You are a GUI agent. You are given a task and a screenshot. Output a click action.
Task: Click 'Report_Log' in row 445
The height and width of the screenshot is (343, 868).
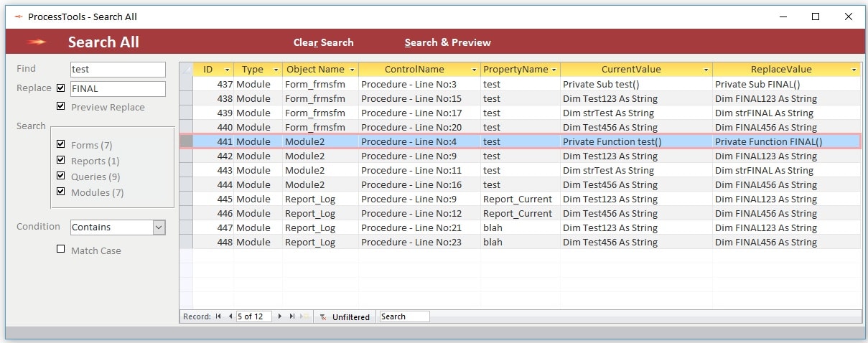320,199
